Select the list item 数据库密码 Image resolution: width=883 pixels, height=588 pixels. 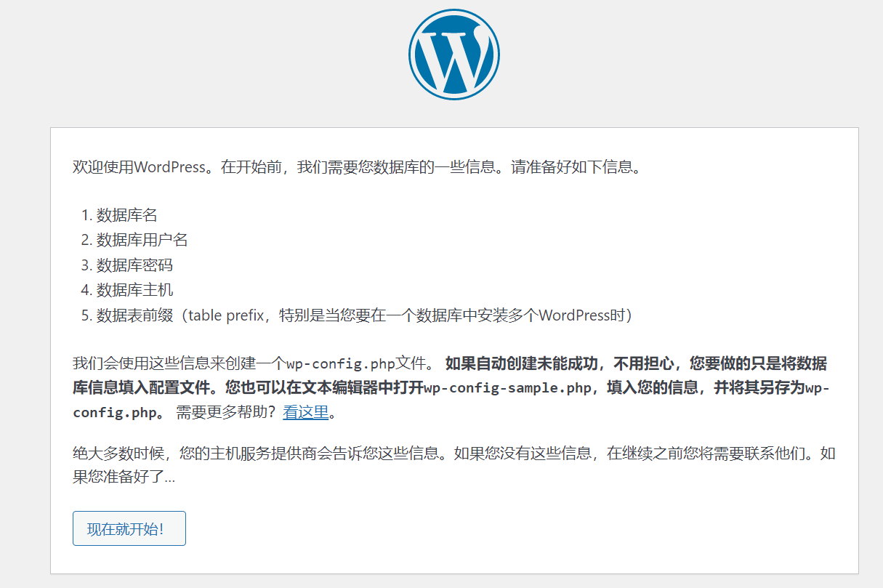(134, 265)
